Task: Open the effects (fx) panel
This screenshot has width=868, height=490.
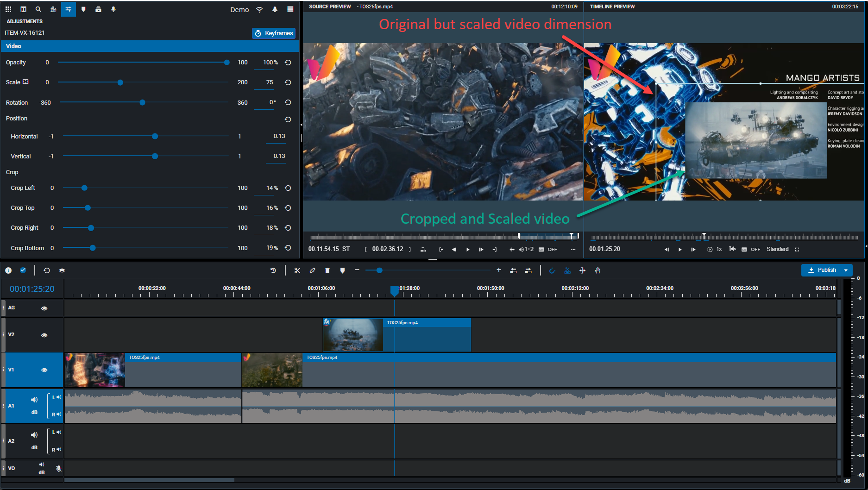Action: coord(53,9)
